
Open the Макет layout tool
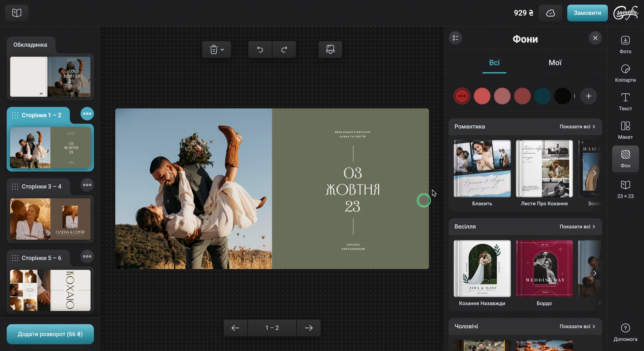pos(625,130)
